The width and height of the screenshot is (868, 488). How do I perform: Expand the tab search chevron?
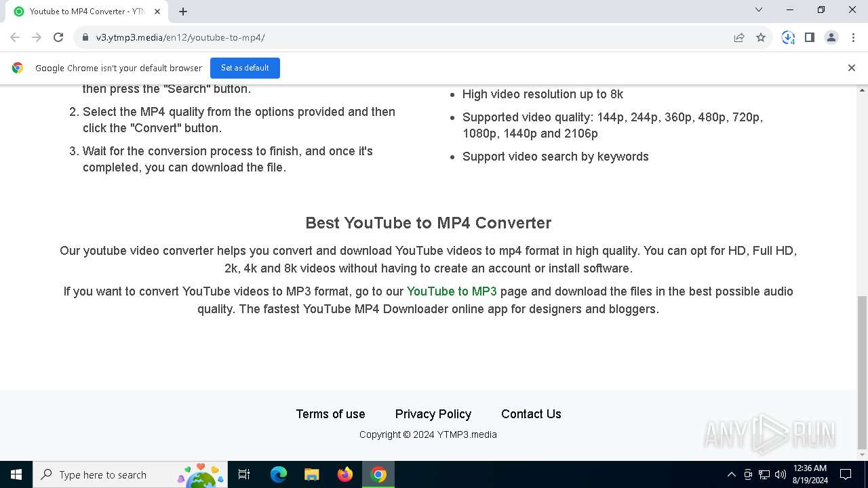point(759,9)
